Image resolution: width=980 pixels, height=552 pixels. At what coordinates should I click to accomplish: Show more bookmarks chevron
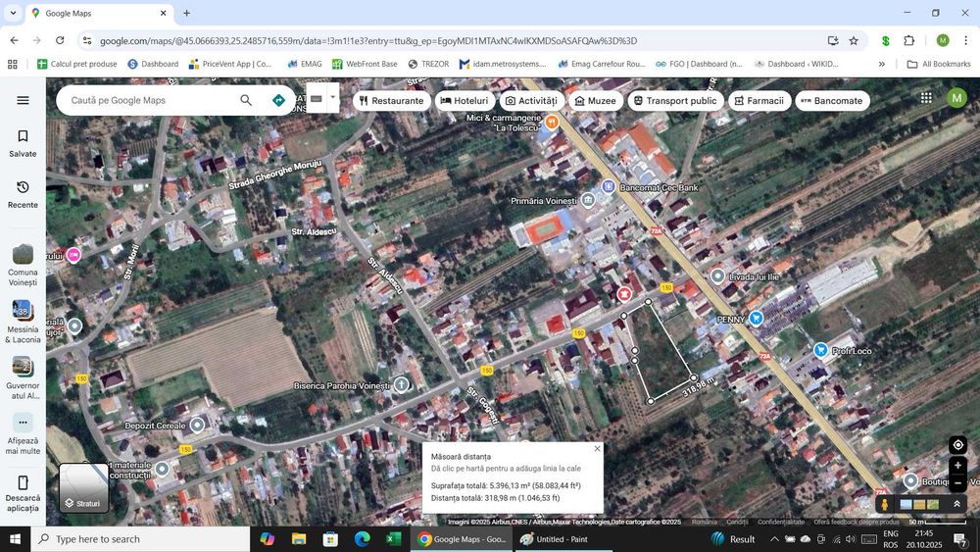pos(881,64)
